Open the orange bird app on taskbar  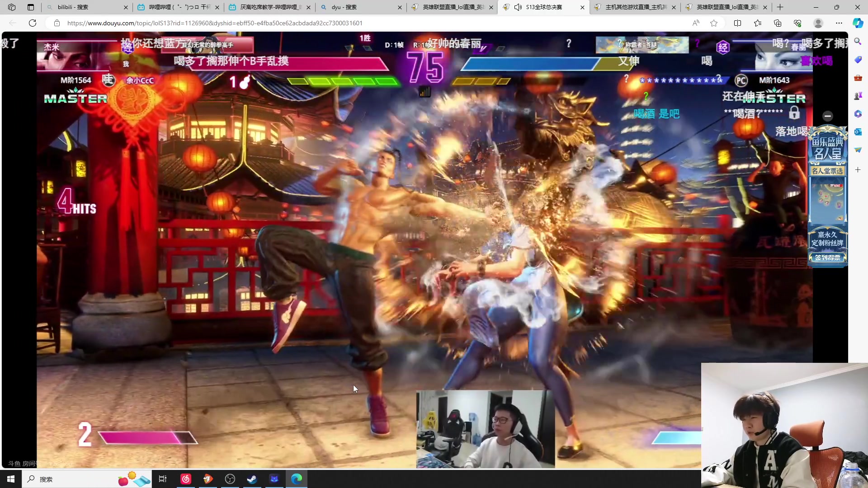[208, 479]
